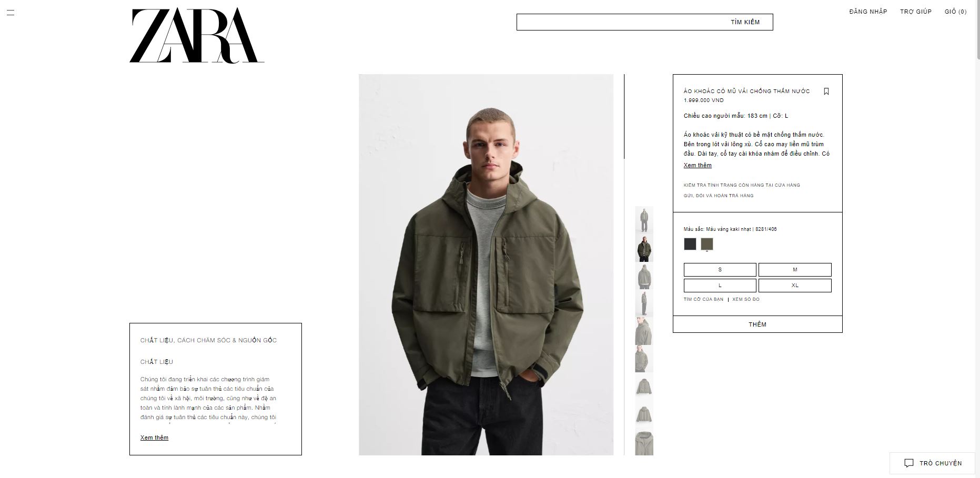This screenshot has width=980, height=478.
Task: Click the ZARA logo
Action: [197, 36]
